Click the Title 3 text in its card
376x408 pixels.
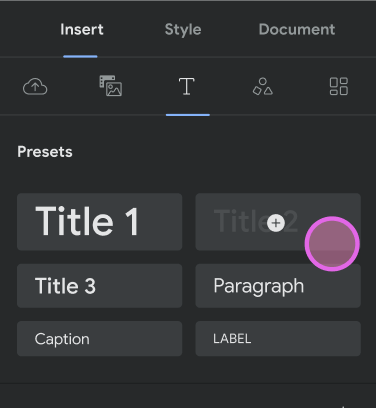click(x=65, y=286)
